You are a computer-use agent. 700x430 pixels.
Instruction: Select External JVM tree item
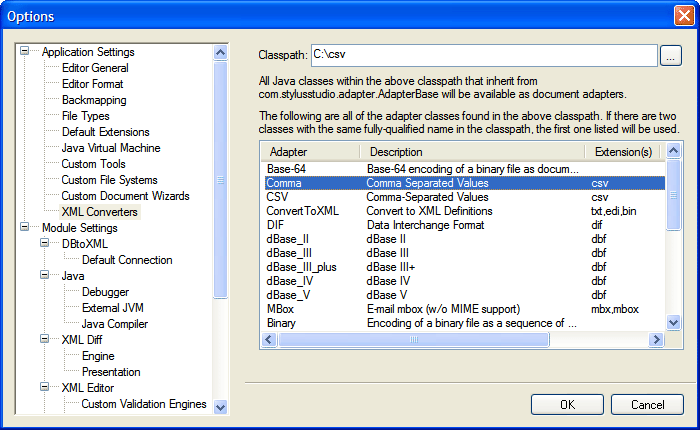(112, 308)
